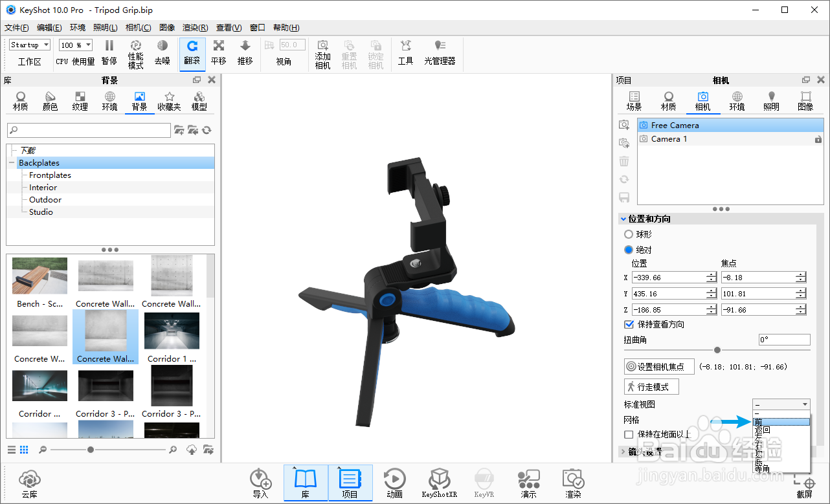This screenshot has height=504, width=830.
Task: Close the 标准视图 dropdown arrow
Action: click(x=805, y=404)
